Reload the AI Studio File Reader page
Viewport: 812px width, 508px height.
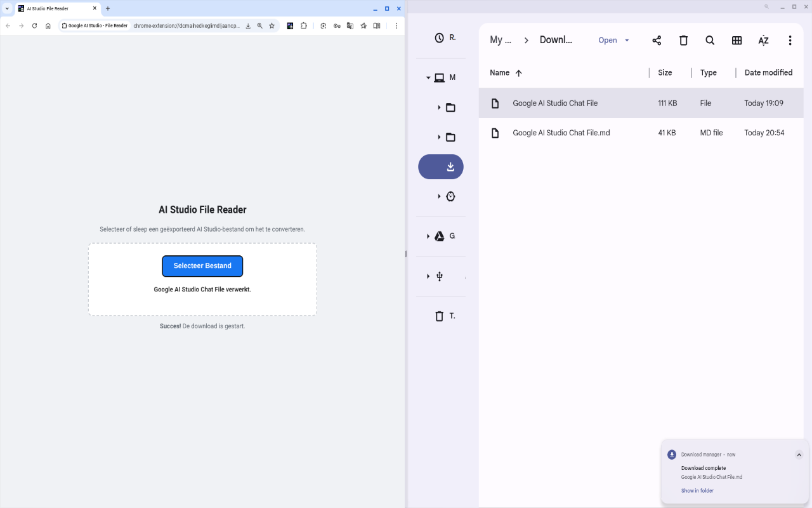[x=34, y=26]
